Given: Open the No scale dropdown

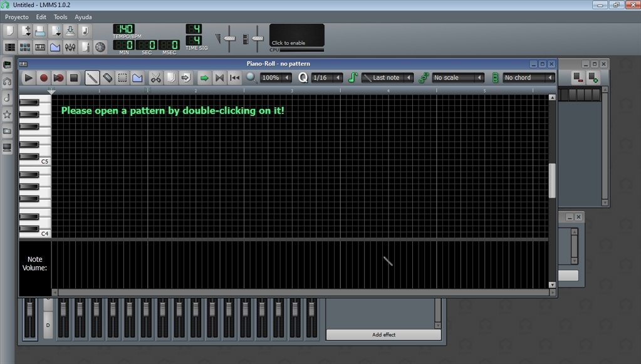Looking at the screenshot, I should pyautogui.click(x=458, y=78).
